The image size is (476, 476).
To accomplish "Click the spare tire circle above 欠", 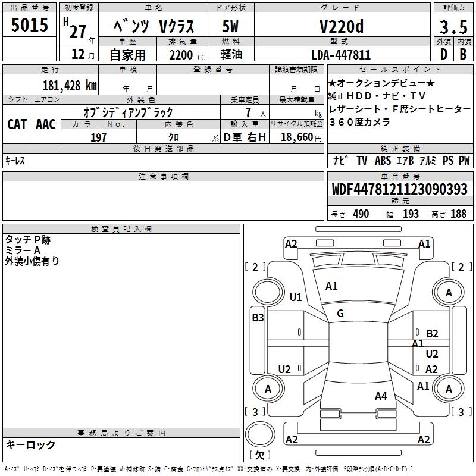I will pyautogui.click(x=259, y=434).
